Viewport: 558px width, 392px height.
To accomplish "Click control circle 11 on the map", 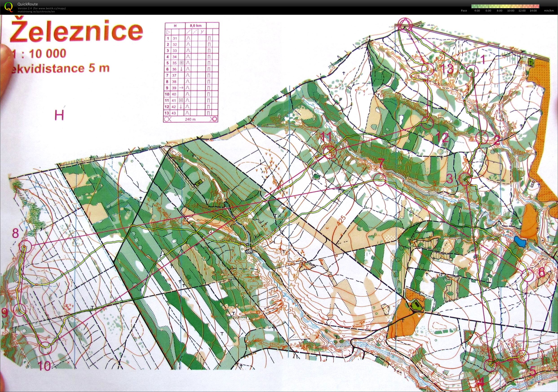I will 330,152.
